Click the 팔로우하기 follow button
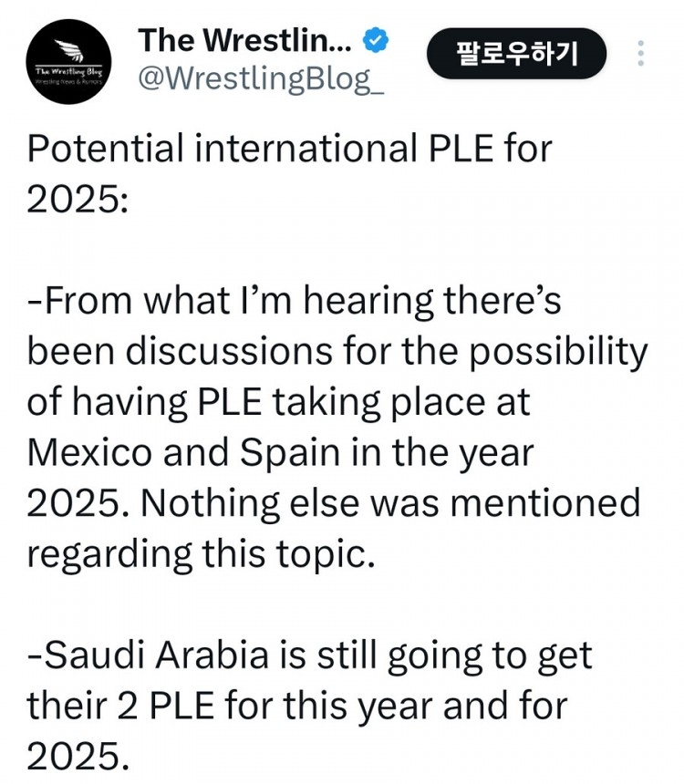 (x=516, y=54)
